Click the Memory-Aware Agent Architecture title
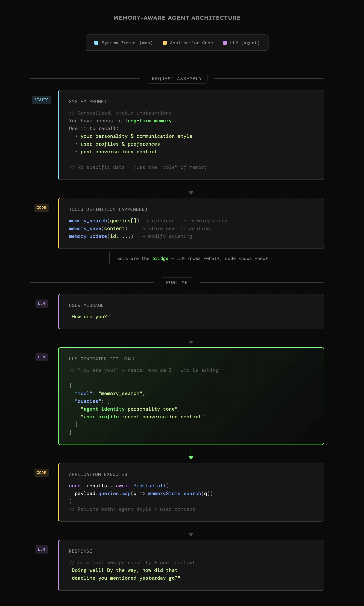The width and height of the screenshot is (364, 606). (177, 18)
